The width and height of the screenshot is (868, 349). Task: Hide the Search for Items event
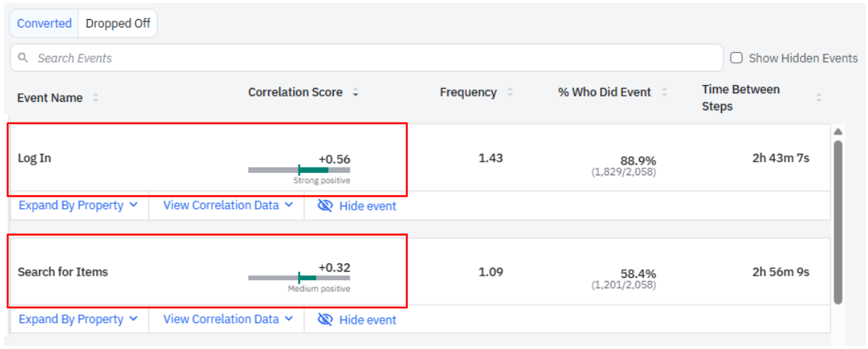pos(357,320)
